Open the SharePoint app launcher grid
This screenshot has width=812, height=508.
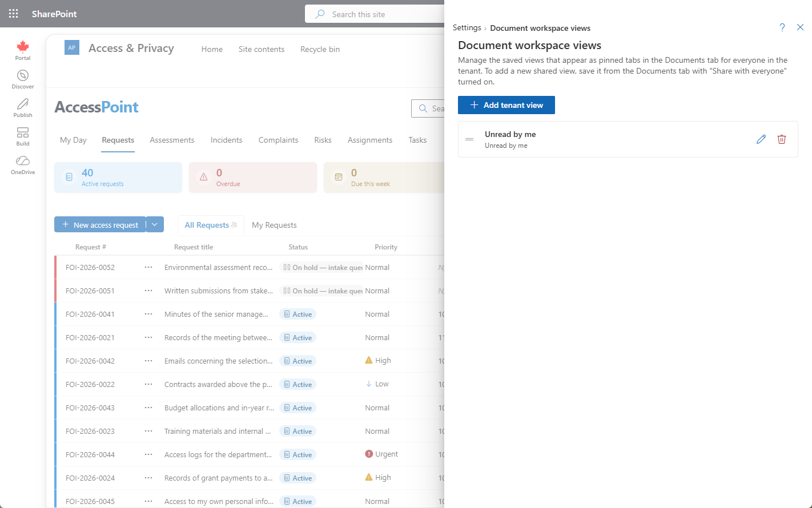click(x=14, y=14)
